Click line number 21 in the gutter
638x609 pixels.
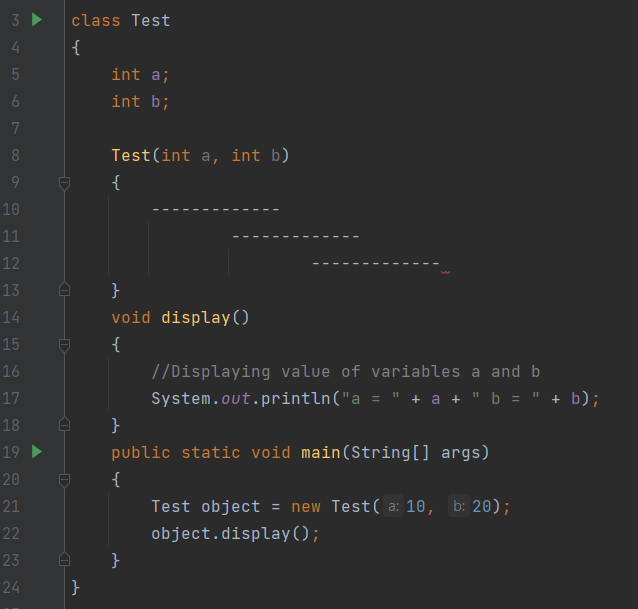[11, 506]
